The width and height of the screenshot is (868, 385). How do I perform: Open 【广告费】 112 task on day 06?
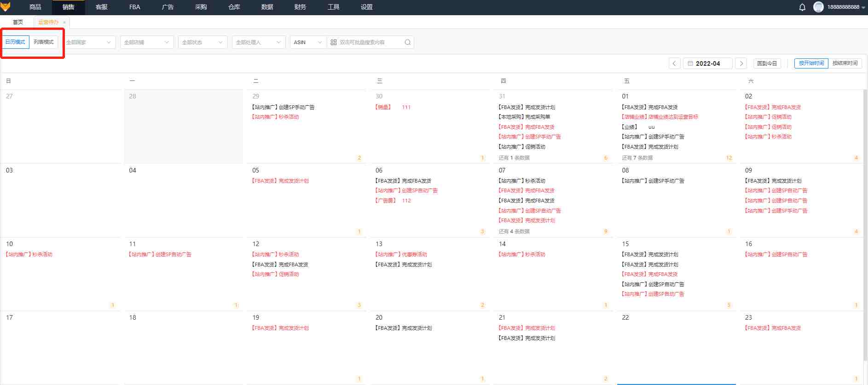point(393,201)
